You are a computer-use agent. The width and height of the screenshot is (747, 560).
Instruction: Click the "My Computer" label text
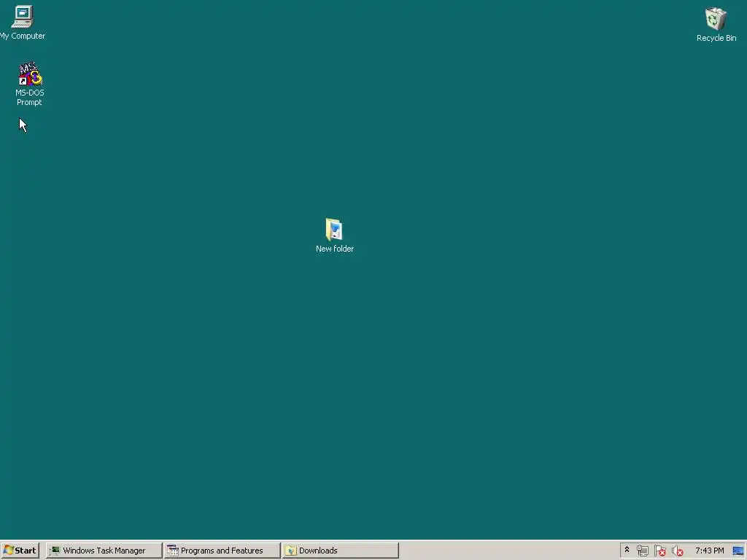(x=23, y=36)
